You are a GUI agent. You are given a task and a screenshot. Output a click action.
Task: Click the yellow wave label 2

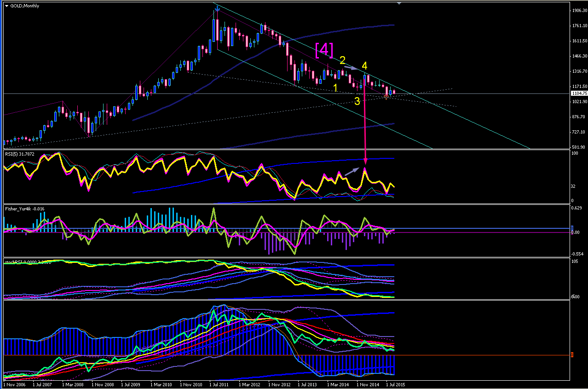click(342, 60)
